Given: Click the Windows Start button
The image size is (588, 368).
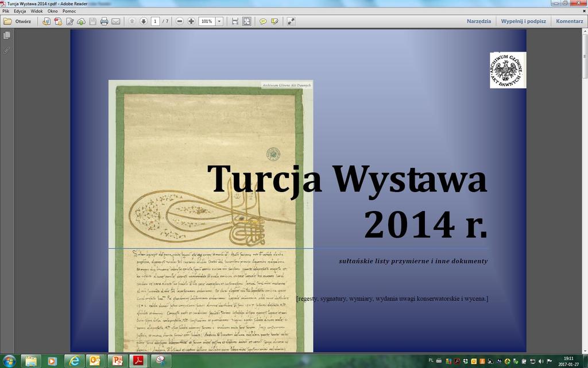Looking at the screenshot, I should pos(9,361).
